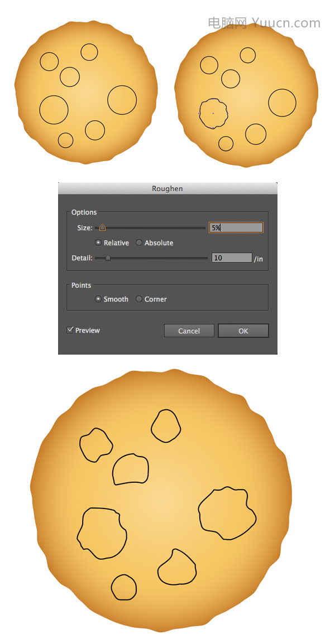
Task: Click the selected roughened circle on cookie
Action: coord(213,113)
